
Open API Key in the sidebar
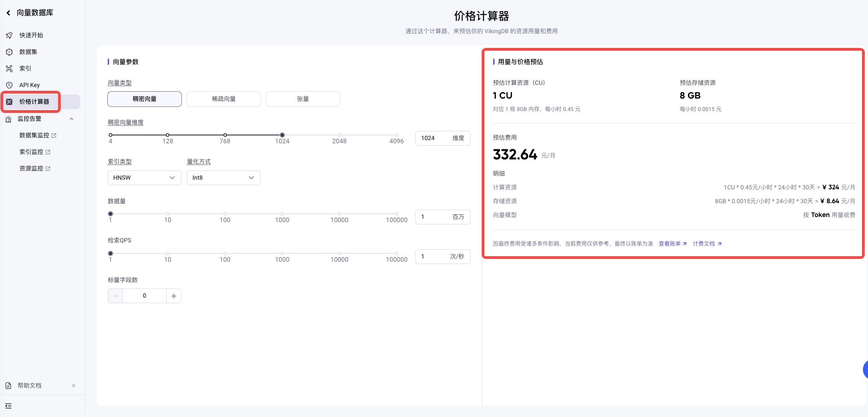29,85
